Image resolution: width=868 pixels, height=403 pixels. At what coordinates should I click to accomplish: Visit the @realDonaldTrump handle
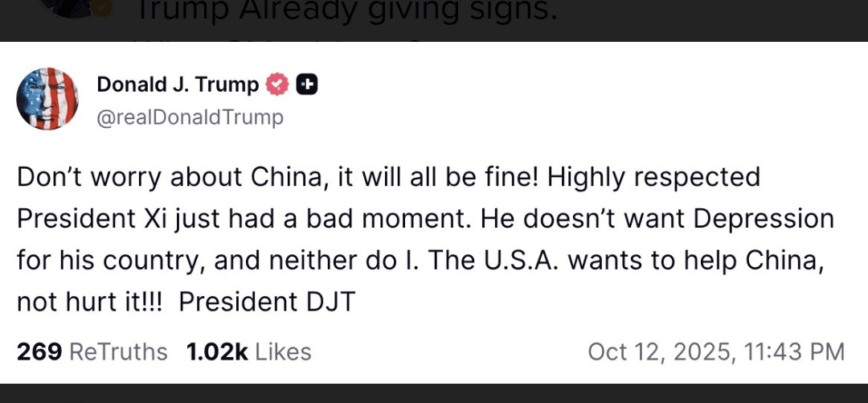tap(190, 117)
